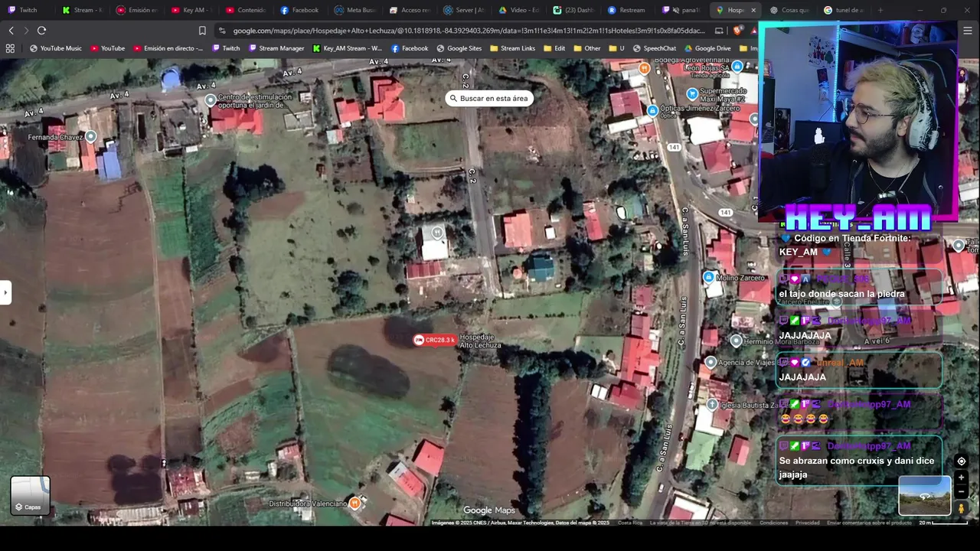Viewport: 980px width, 551px height.
Task: Click the Hospedaje Alto Lechuza label
Action: pyautogui.click(x=480, y=341)
